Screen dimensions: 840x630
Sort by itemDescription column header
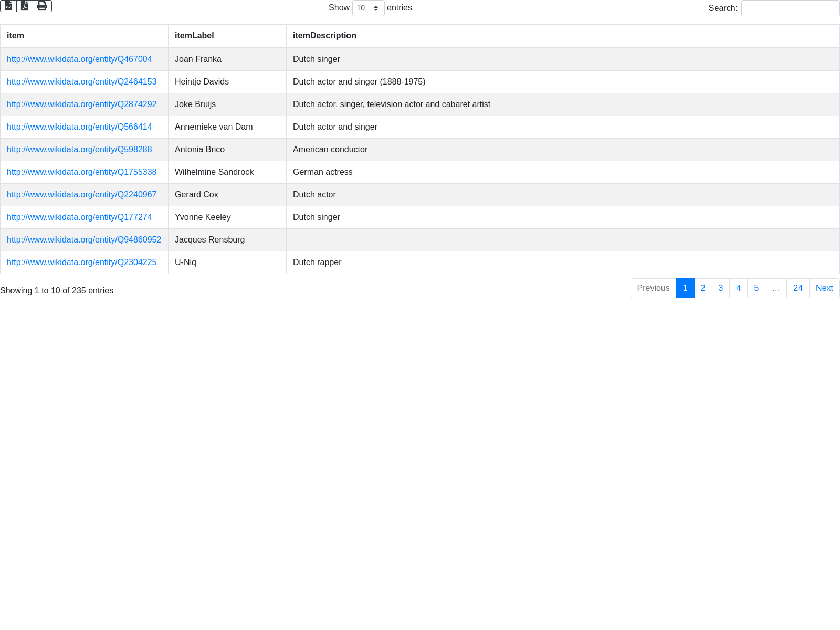tap(324, 36)
